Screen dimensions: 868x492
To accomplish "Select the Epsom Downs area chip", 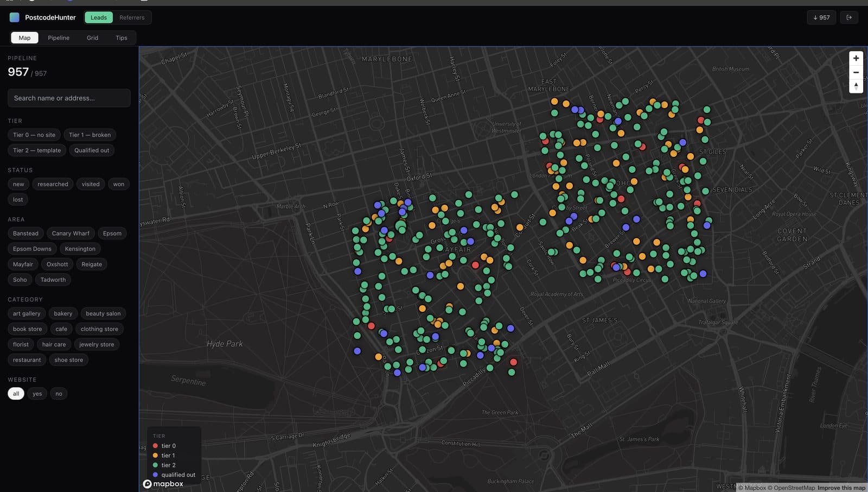I will (32, 249).
